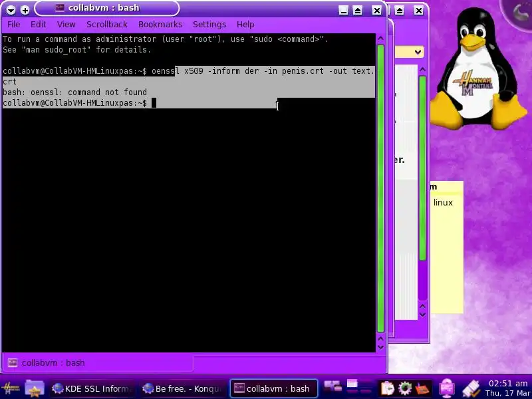
Task: Click the purple network monitor tray icon
Action: (x=447, y=388)
